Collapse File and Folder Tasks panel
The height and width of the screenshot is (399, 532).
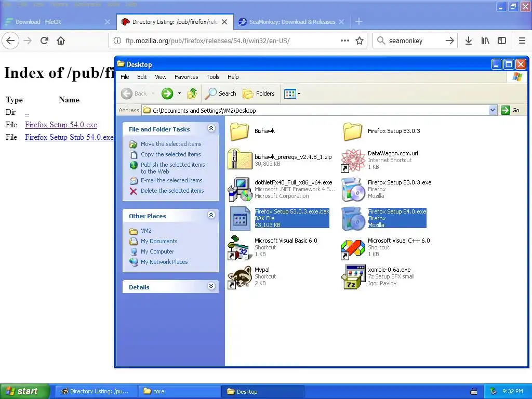point(211,128)
